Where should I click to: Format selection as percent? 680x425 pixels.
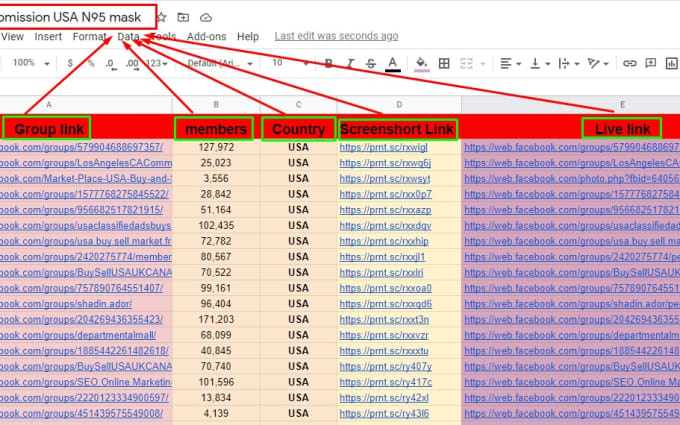point(91,63)
